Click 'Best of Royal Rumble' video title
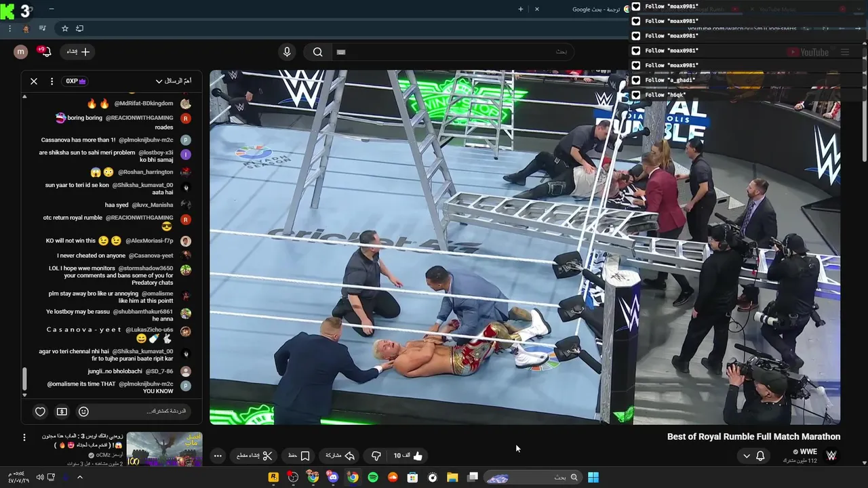This screenshot has width=868, height=488. click(753, 436)
